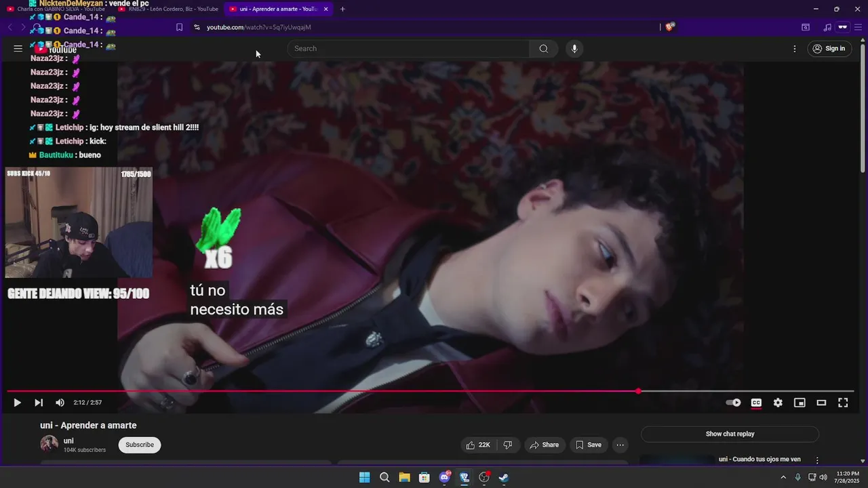Image resolution: width=868 pixels, height=488 pixels.
Task: Click the Sign in button
Action: (x=830, y=49)
